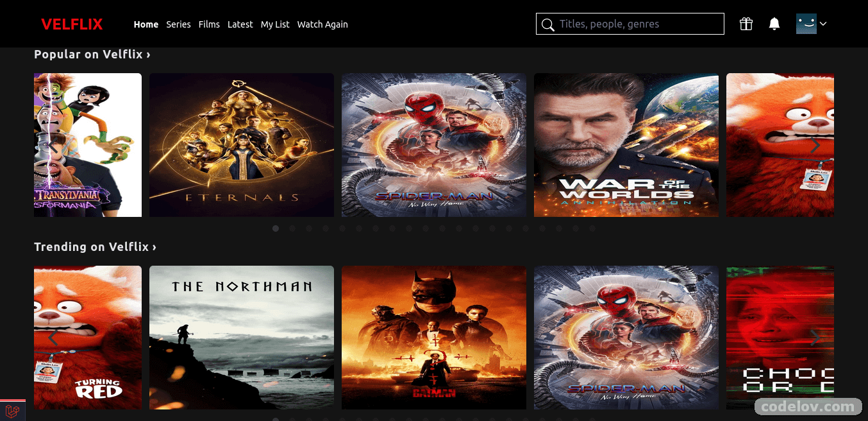Expand the profile dropdown chevron
Screen dimensions: 868x421
coord(823,24)
